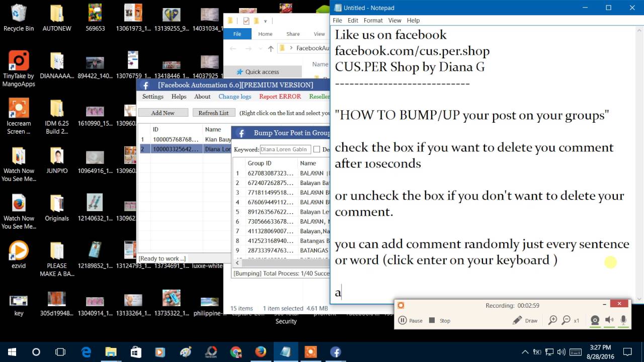
Task: Select group row 627083087323
Action: (282, 173)
